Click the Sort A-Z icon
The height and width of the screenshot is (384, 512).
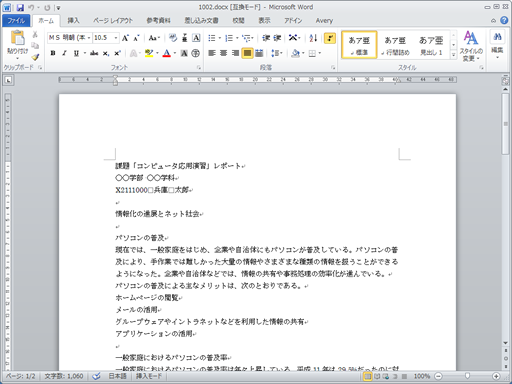tap(313, 38)
